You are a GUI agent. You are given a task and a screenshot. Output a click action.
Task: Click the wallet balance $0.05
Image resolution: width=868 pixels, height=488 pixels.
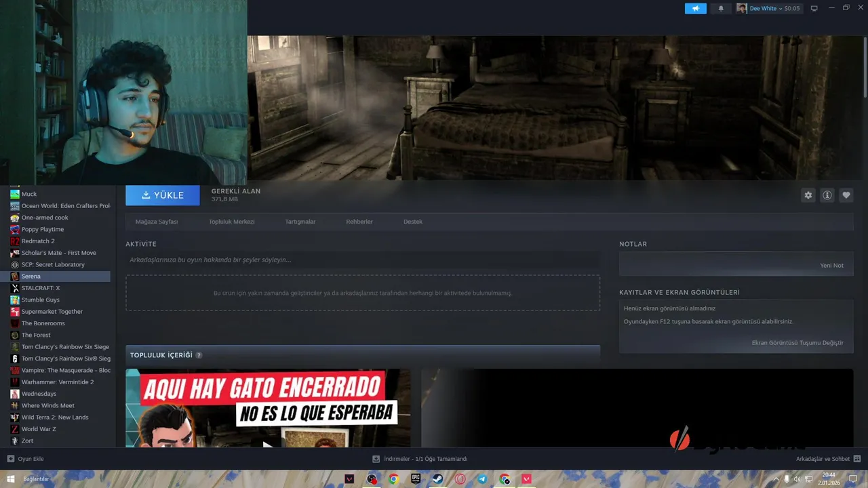tap(792, 8)
